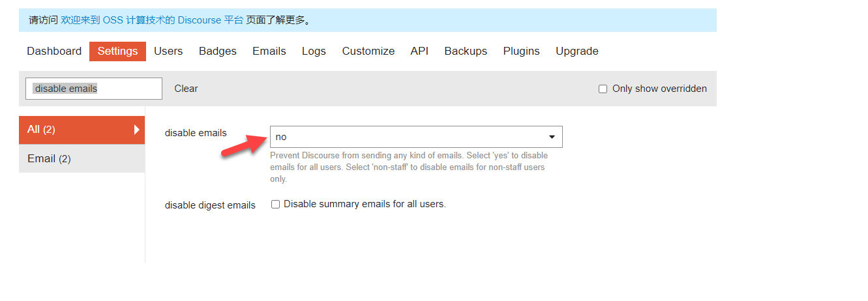The image size is (868, 301).
Task: Go to the Badges tab
Action: point(218,51)
